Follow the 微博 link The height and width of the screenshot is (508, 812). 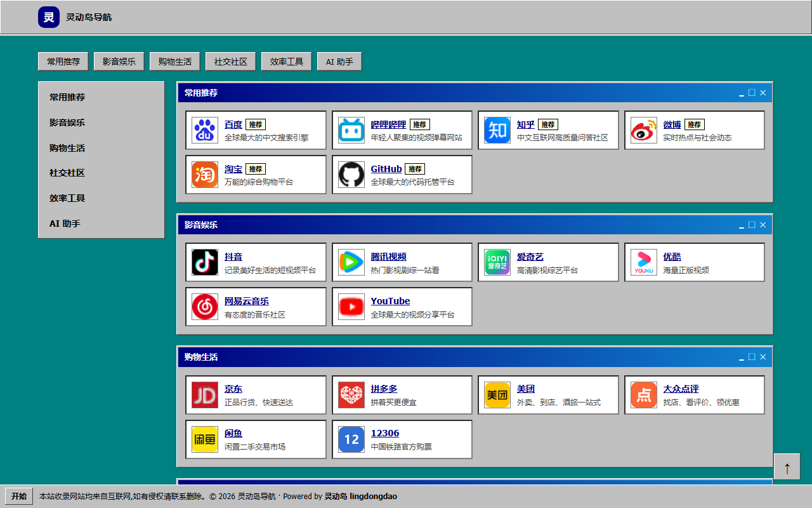(672, 124)
